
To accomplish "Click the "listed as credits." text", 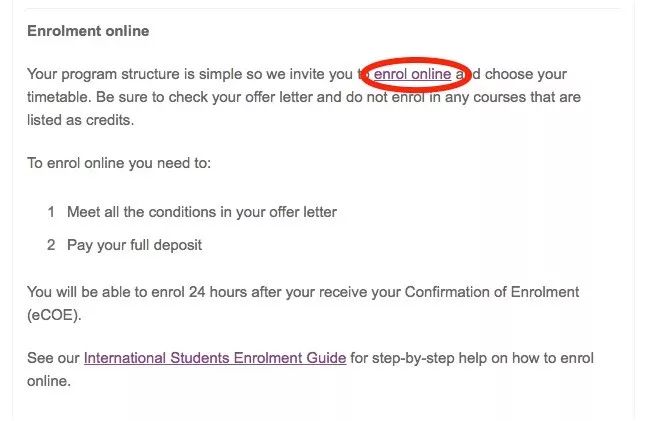I will coord(80,120).
